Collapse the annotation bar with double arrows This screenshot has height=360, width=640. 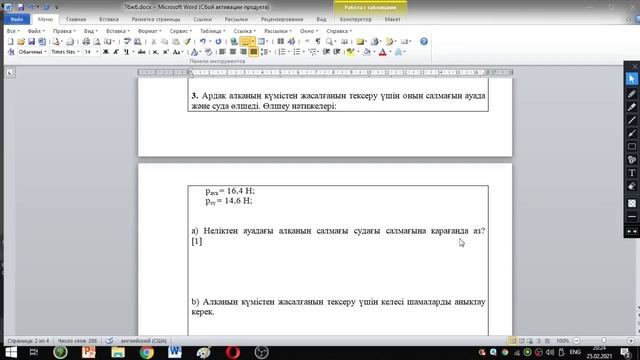[632, 231]
